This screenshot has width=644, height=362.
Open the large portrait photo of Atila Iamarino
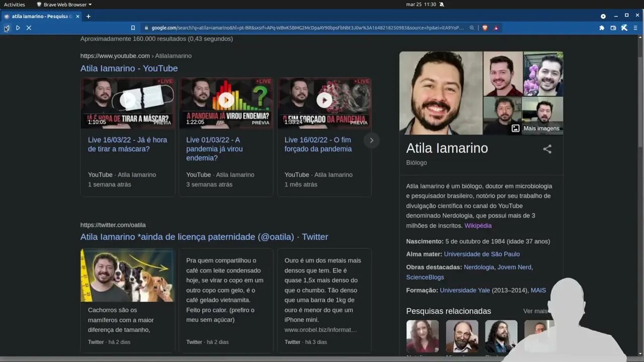(441, 93)
